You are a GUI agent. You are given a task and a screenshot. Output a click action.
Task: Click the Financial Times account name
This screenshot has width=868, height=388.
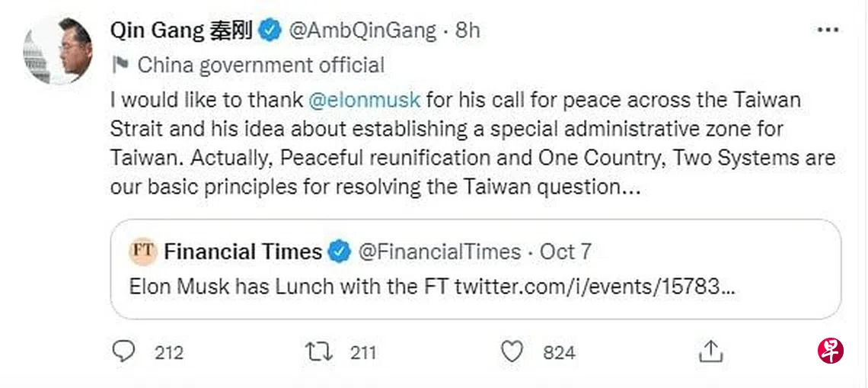(243, 252)
